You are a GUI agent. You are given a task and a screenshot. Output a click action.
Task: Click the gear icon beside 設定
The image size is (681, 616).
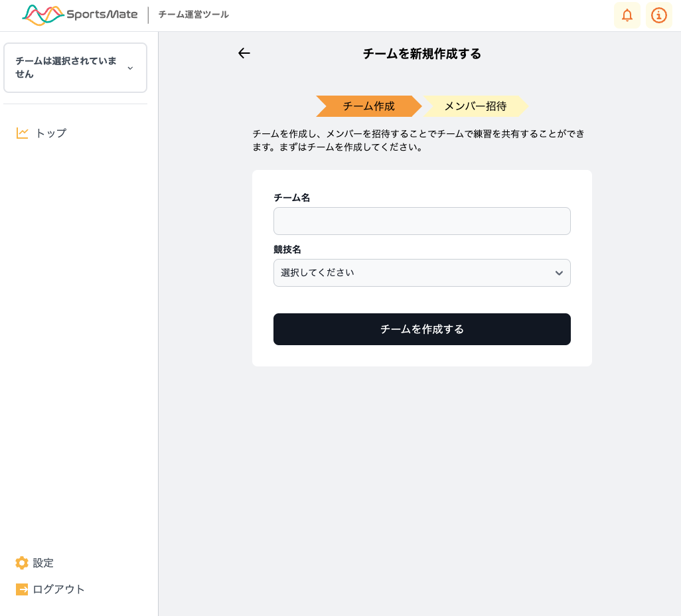pos(22,563)
